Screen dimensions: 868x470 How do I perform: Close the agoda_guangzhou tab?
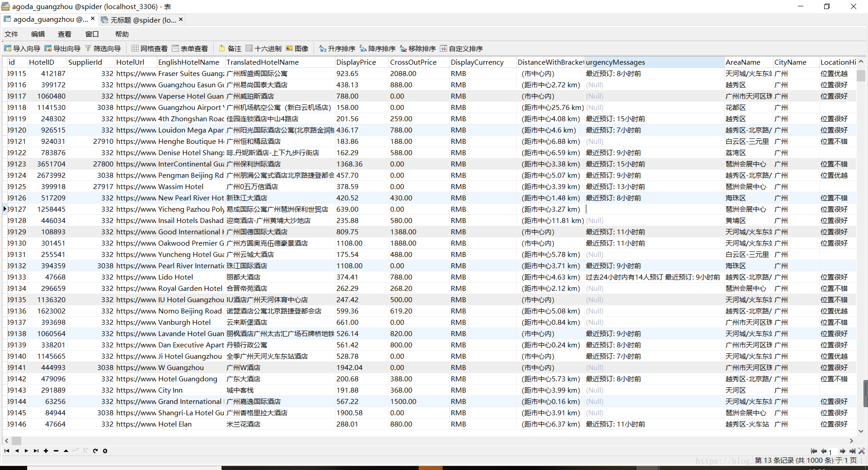[x=93, y=19]
